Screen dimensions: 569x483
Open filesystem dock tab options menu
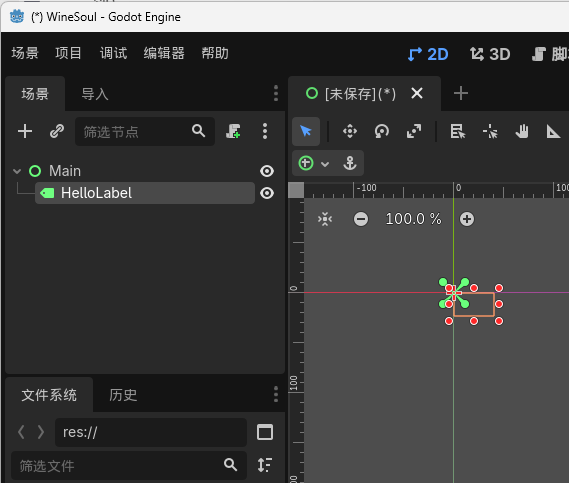click(x=276, y=394)
